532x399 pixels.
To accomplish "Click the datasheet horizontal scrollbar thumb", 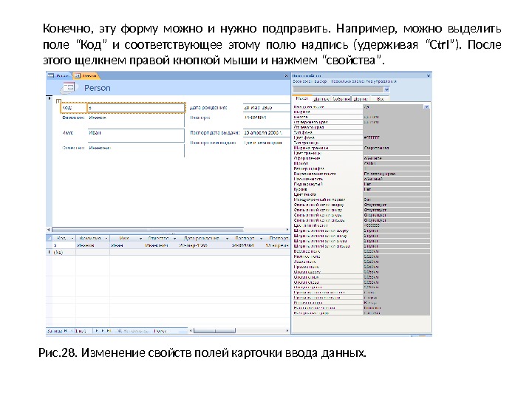I will (214, 330).
